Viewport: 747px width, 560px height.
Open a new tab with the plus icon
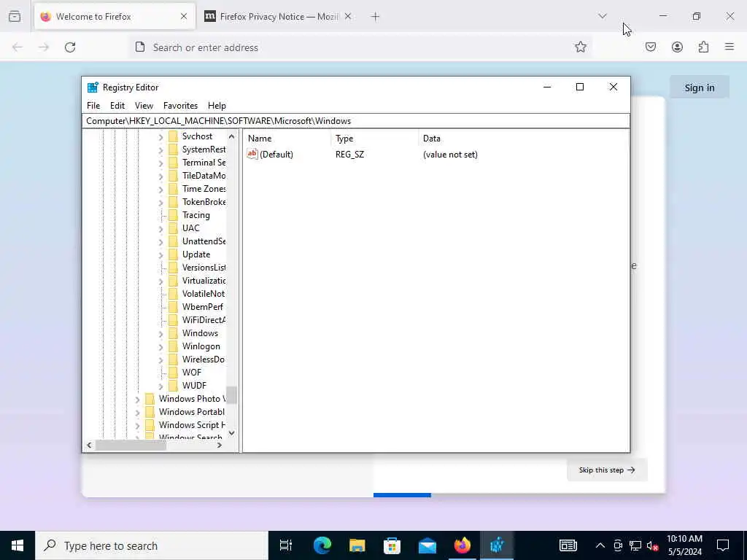[x=376, y=17]
